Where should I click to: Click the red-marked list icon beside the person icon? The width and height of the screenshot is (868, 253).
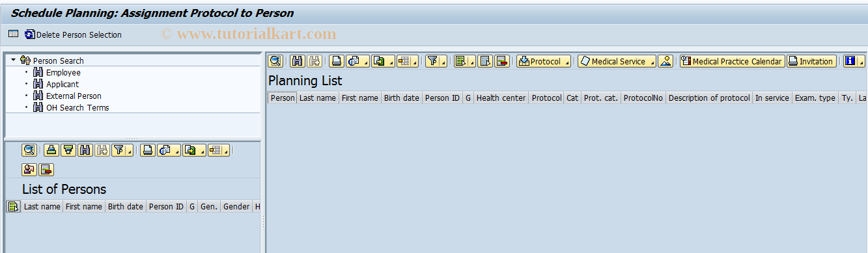pos(46,170)
